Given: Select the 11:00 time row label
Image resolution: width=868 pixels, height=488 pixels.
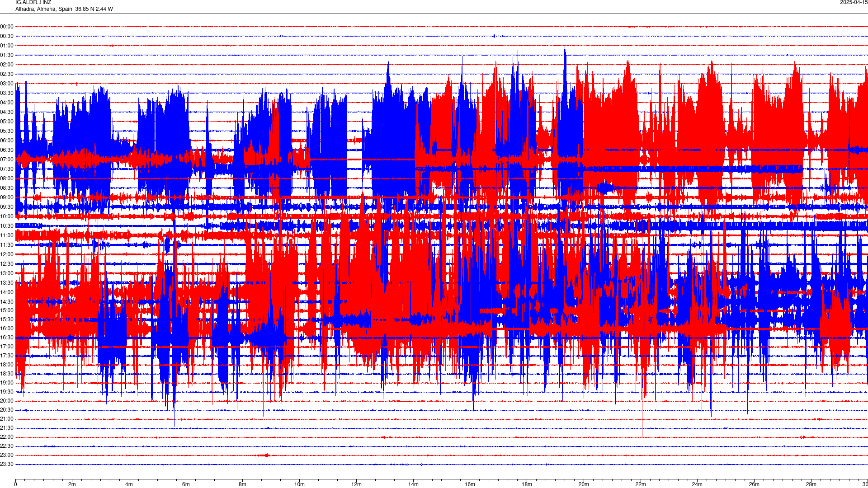Looking at the screenshot, I should [x=7, y=235].
